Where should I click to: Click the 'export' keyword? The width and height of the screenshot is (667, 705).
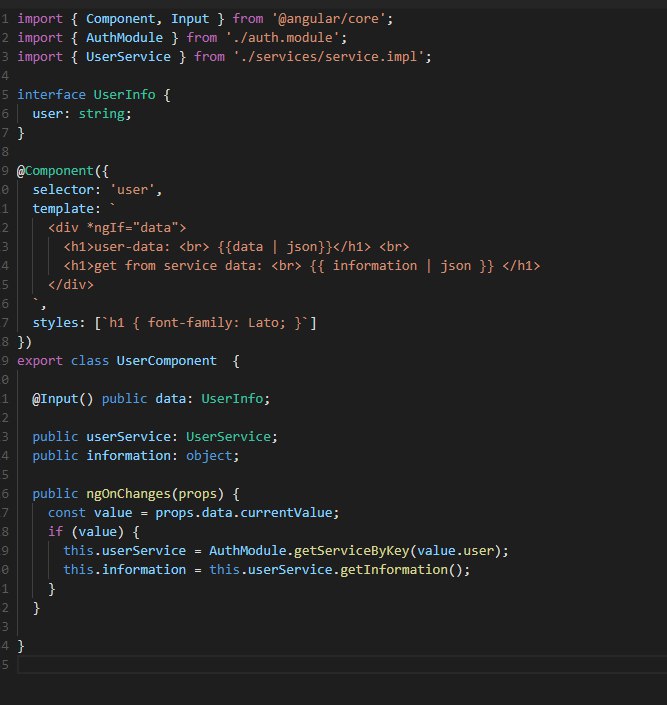[x=40, y=361]
